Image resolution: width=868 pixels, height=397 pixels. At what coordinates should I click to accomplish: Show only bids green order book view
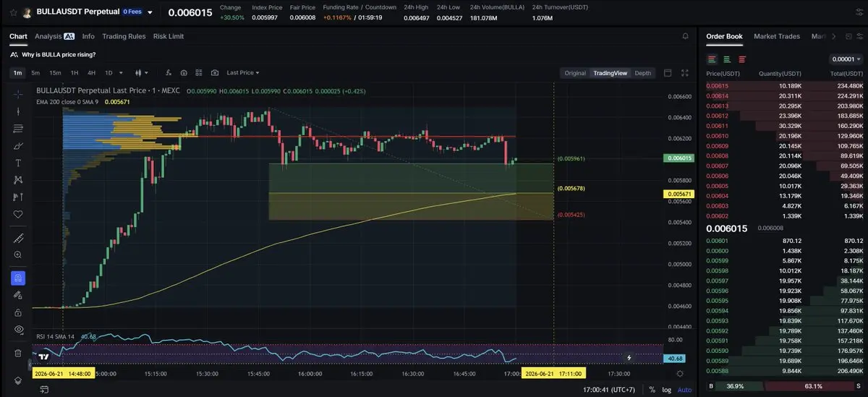(x=727, y=59)
